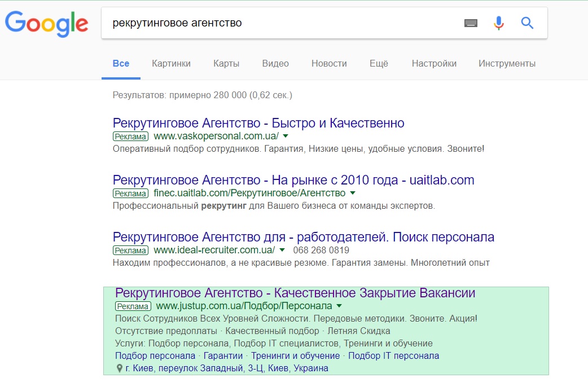Follow the Тренинги и обучение sitelink
The image size is (588, 391).
(x=295, y=356)
